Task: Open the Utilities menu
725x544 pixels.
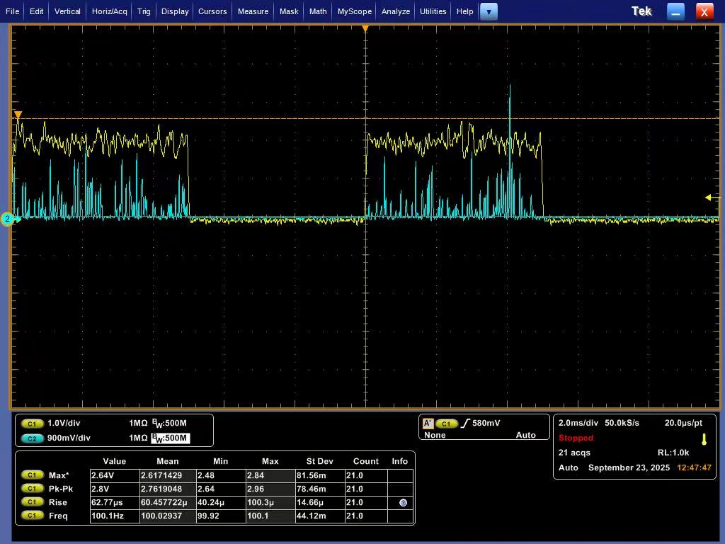Action: coord(433,11)
